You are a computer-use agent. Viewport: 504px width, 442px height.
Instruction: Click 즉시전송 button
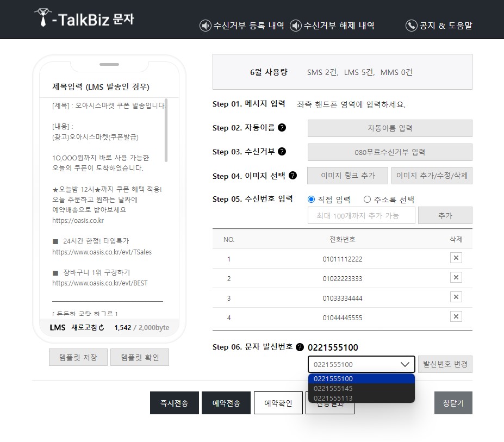(x=174, y=403)
